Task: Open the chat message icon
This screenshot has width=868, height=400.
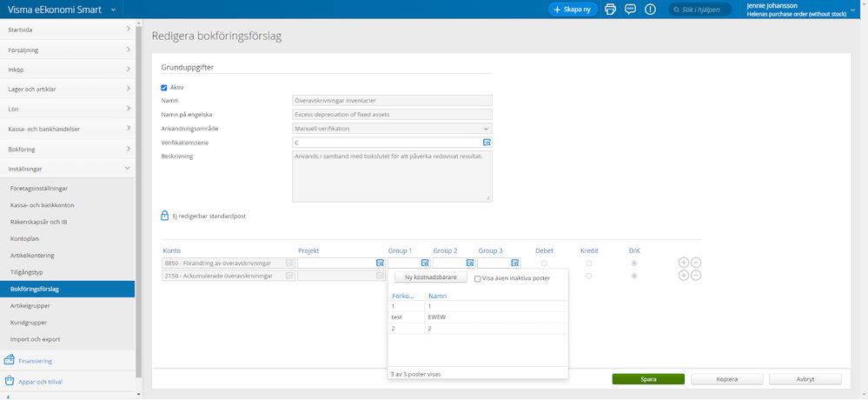Action: [x=630, y=9]
